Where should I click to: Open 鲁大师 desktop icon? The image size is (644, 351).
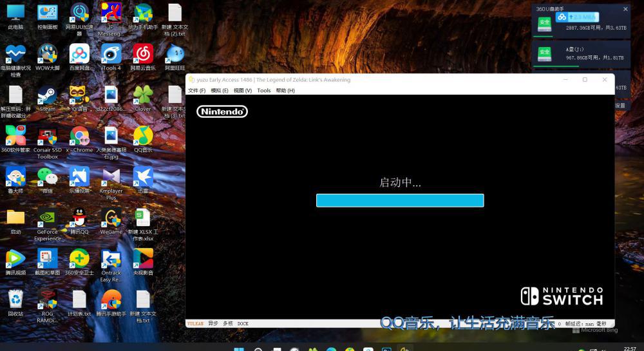tap(15, 180)
